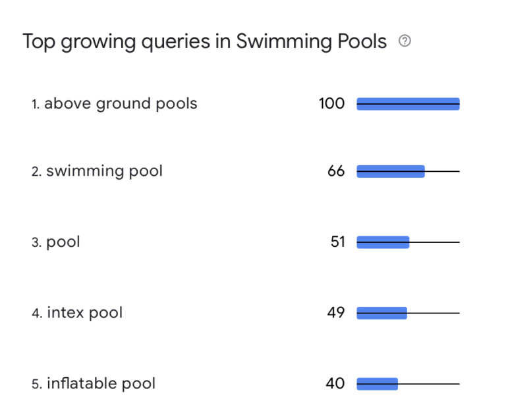Click the blue bar beside intex pool's score
506x420 pixels.
(382, 313)
